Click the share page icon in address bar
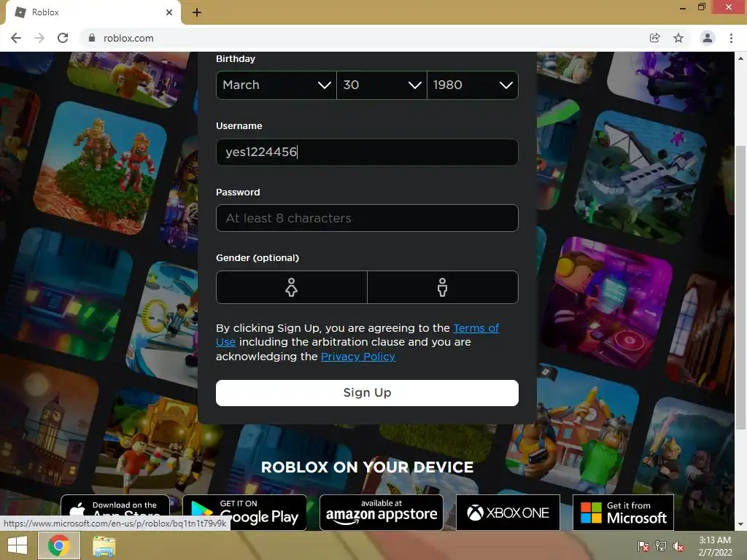Viewport: 747px width, 560px height. (x=654, y=38)
